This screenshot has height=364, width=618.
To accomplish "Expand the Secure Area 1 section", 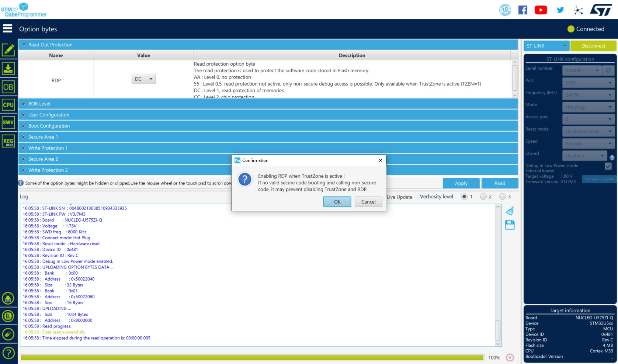I will click(x=268, y=137).
